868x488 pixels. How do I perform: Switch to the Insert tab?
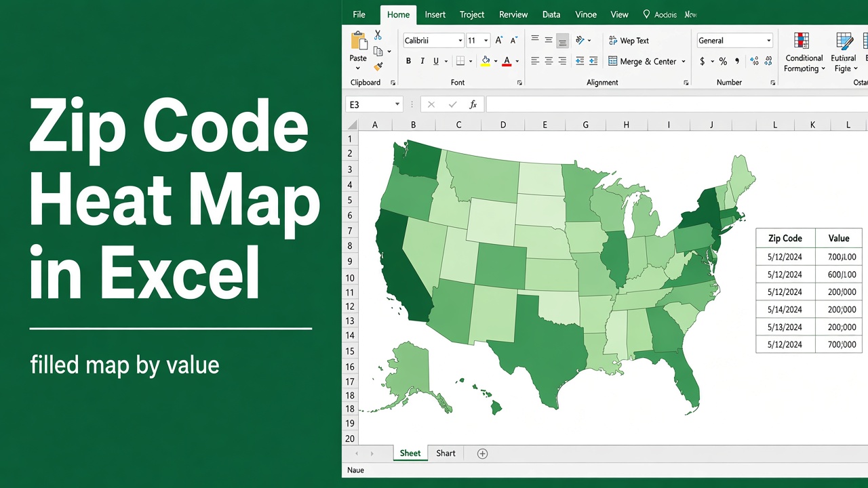tap(435, 14)
